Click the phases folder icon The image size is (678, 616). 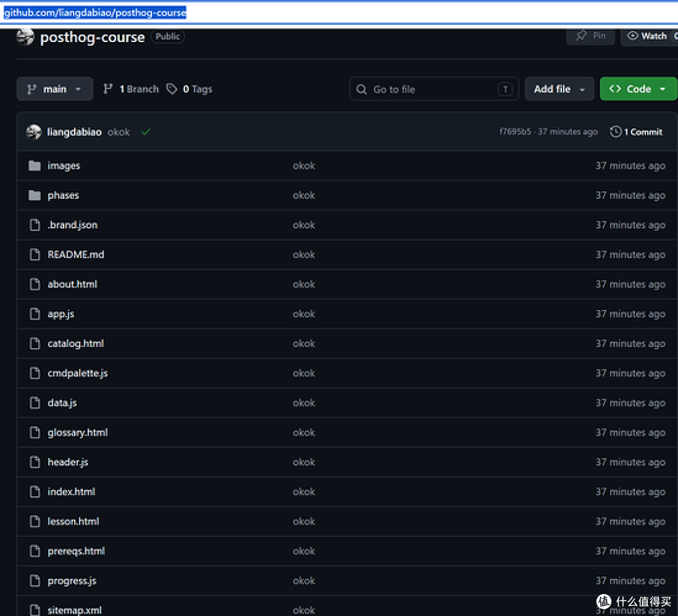35,195
